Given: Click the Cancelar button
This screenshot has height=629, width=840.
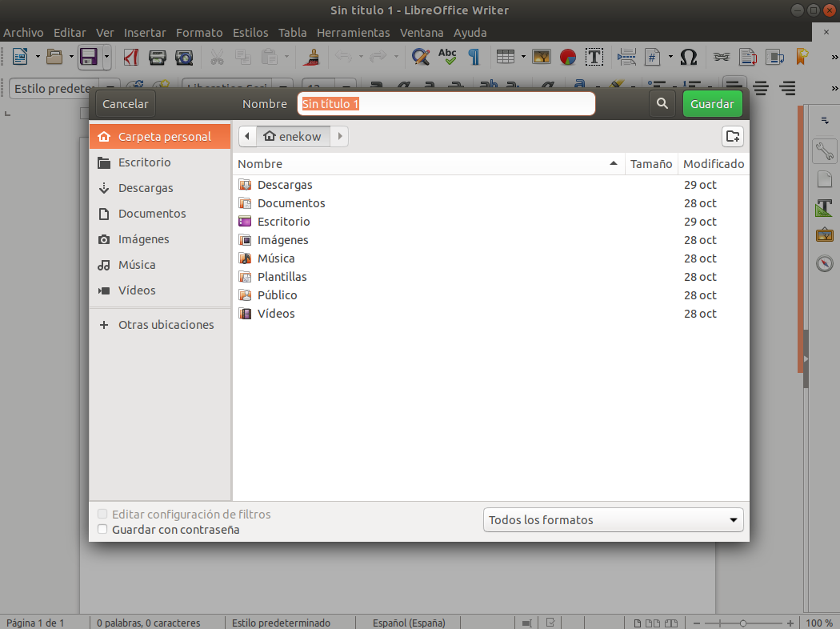Looking at the screenshot, I should pyautogui.click(x=126, y=104).
